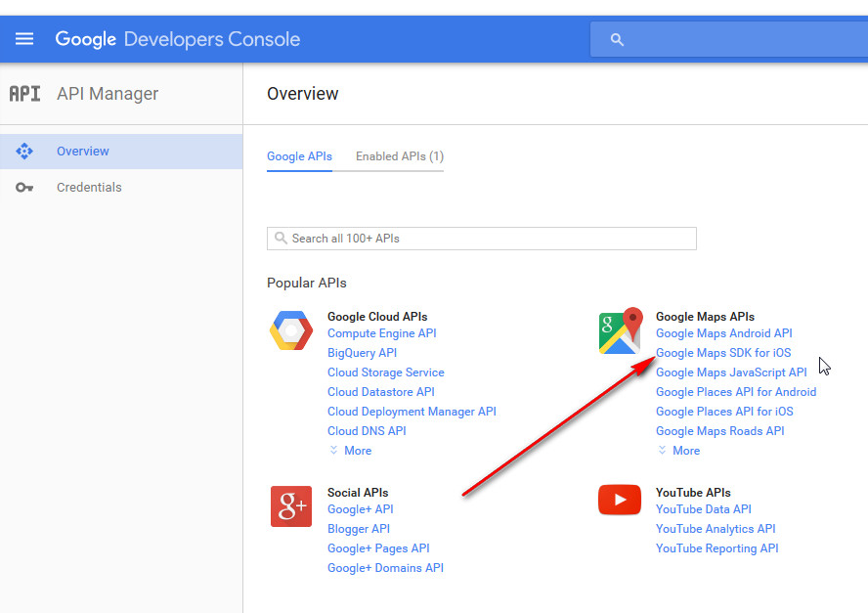Screen dimensions: 868x613
Task: Click the API Manager title text
Action: 108,94
